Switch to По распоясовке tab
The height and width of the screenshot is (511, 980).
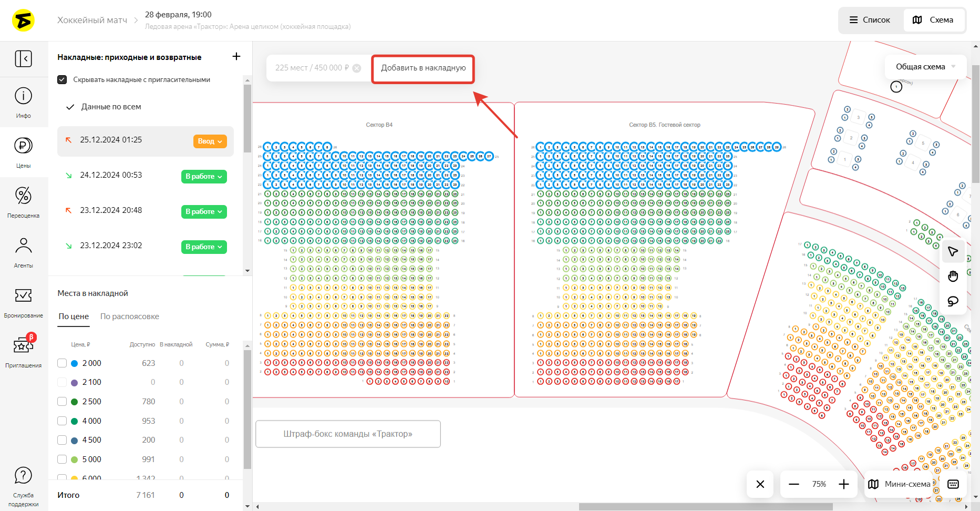[x=129, y=316]
